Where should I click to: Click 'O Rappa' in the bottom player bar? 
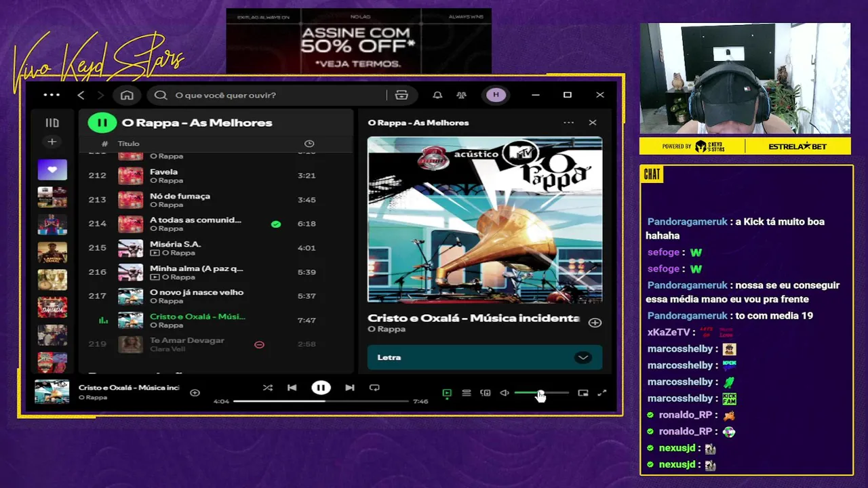tap(93, 397)
